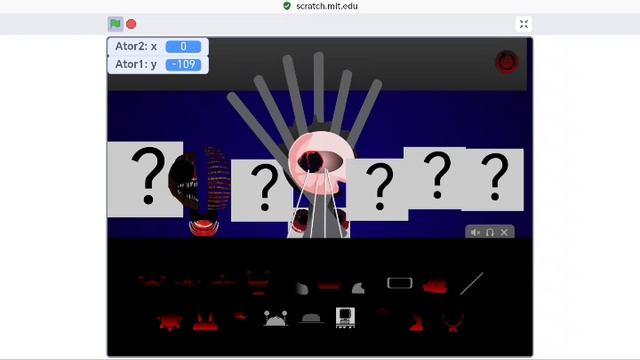The image size is (640, 360).
Task: Click the headphones solo icon
Action: point(490,232)
